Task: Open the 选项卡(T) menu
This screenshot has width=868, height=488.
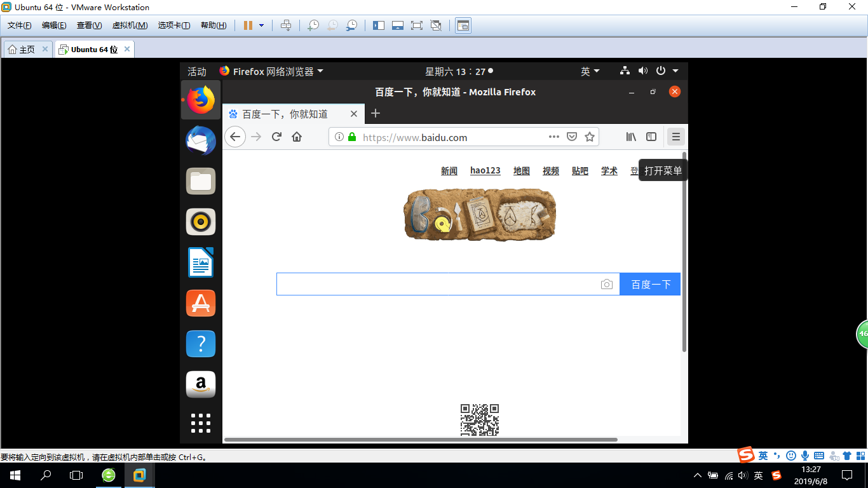Action: click(x=174, y=25)
